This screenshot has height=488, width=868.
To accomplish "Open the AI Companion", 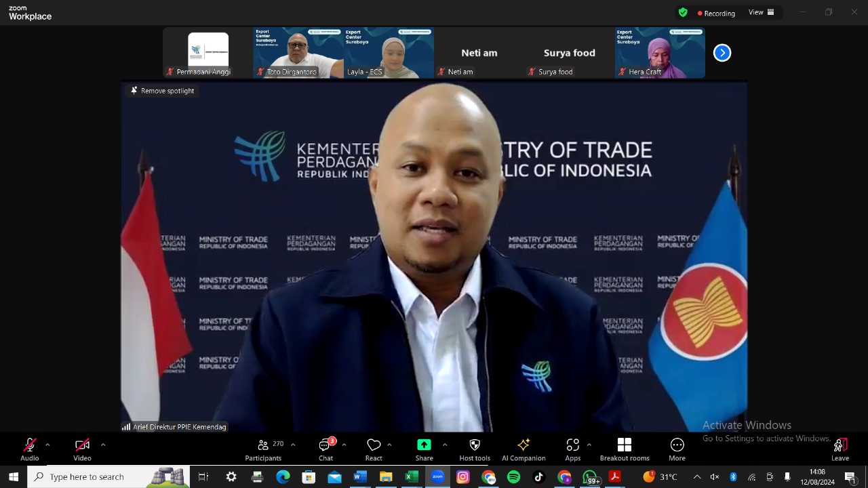I will click(524, 449).
